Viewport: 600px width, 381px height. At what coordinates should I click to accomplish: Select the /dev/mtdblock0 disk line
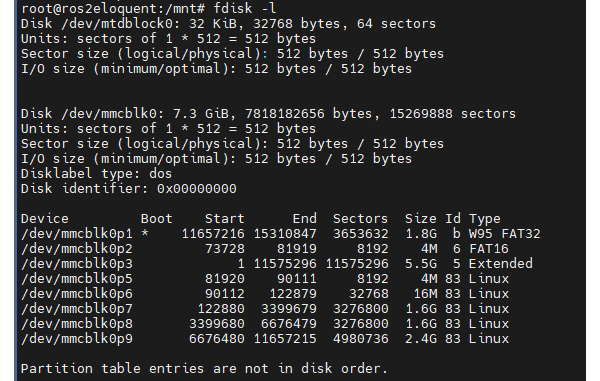point(228,24)
